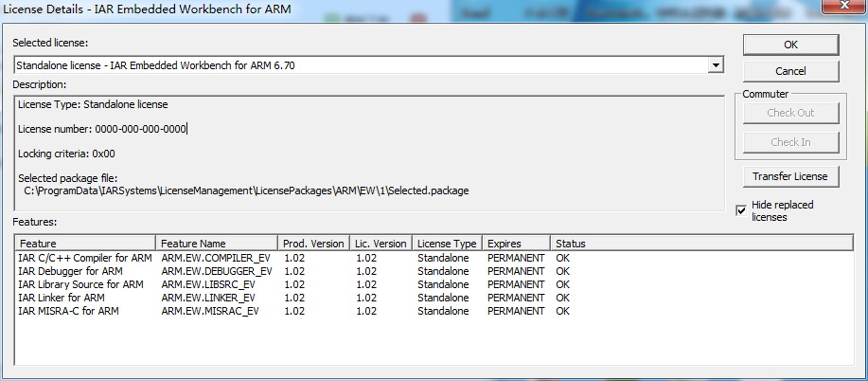Select IAR Debugger for ARM row

[x=434, y=271]
